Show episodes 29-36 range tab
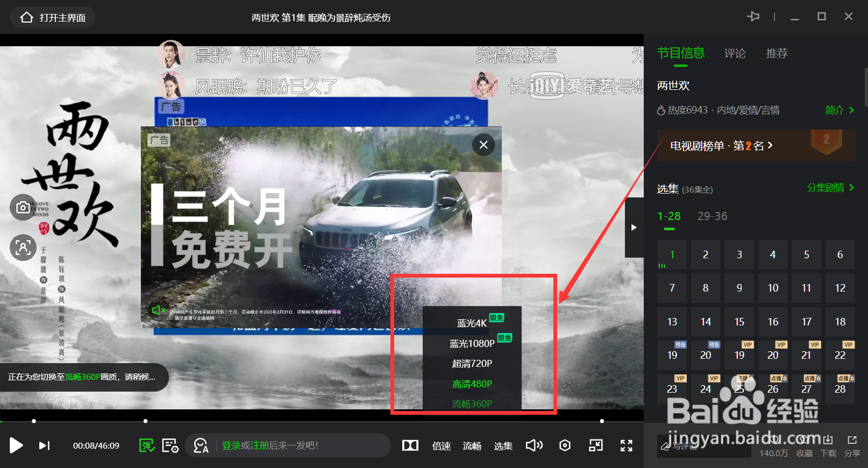Viewport: 868px width, 468px height. pyautogui.click(x=712, y=216)
